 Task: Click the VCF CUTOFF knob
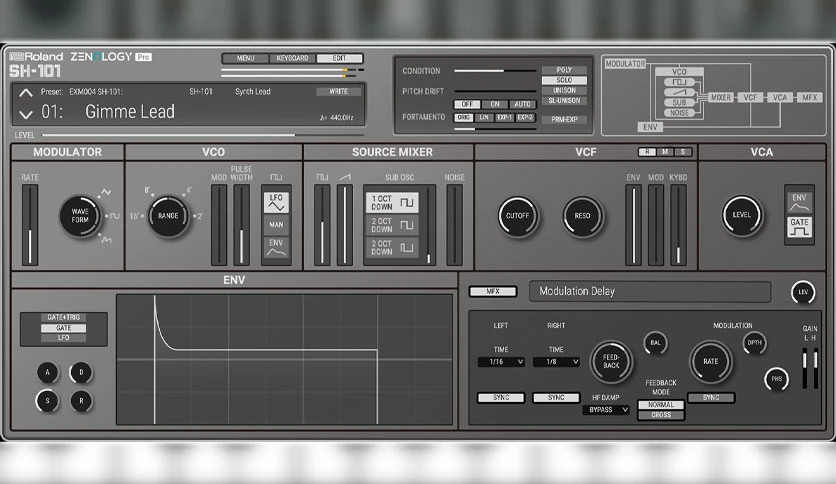click(518, 216)
